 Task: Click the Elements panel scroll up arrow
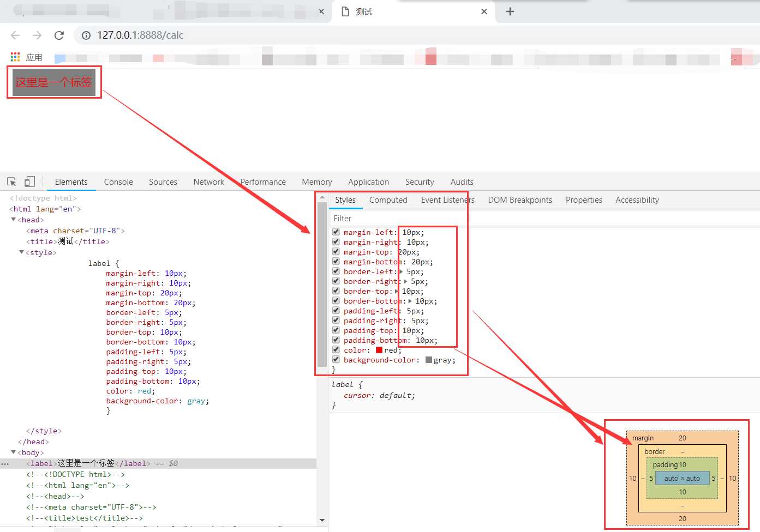(322, 197)
